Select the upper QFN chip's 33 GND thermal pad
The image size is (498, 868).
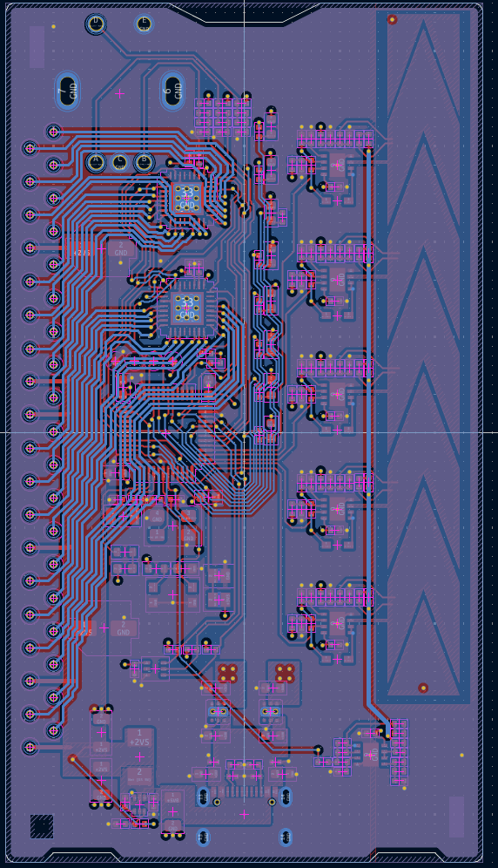pos(187,198)
